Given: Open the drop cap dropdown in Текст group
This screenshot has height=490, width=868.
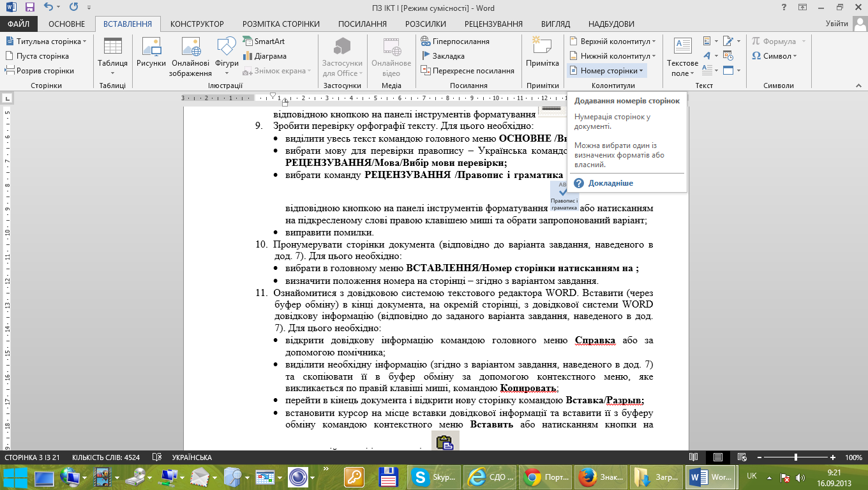Looking at the screenshot, I should [x=710, y=71].
